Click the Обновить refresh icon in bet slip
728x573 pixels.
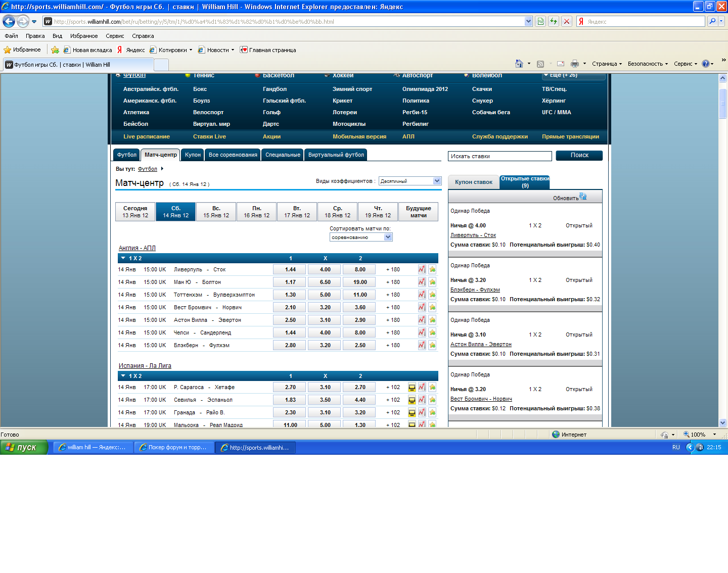(x=583, y=197)
